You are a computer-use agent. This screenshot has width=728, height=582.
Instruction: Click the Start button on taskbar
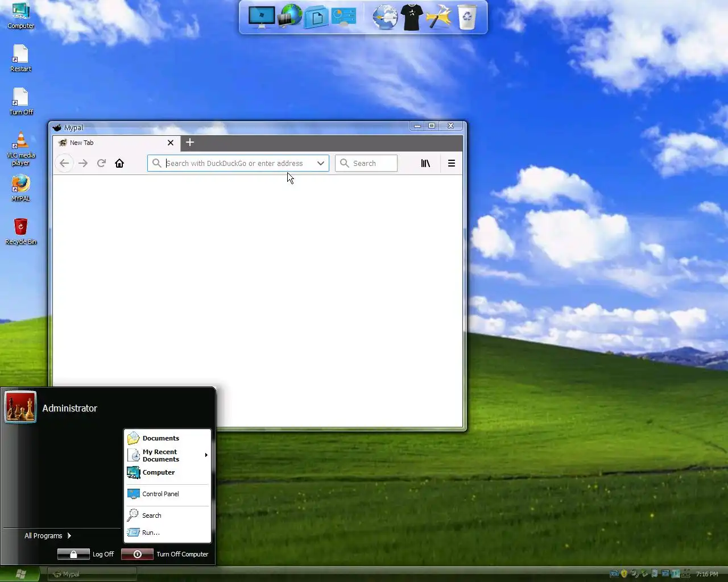[20, 574]
